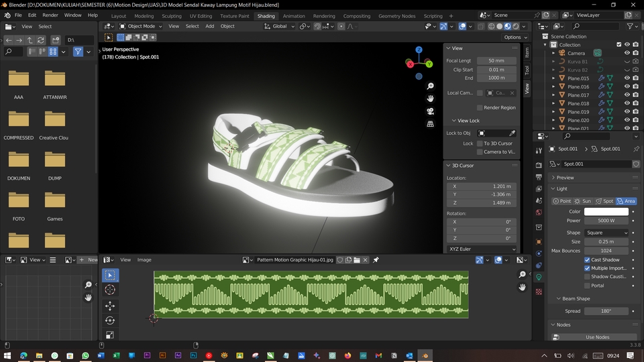Click Spread 180° slider
Viewport: 644px width, 362px height.
(x=606, y=311)
